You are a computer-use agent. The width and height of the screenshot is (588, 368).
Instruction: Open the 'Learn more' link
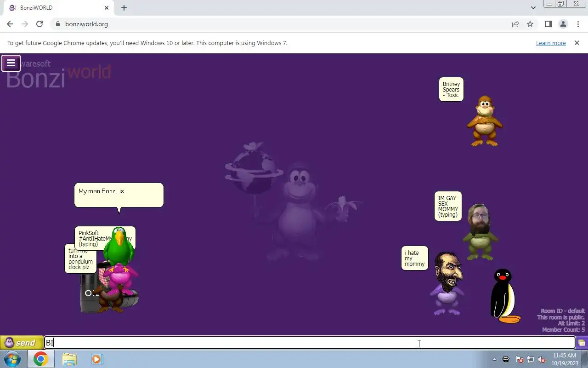pos(551,43)
